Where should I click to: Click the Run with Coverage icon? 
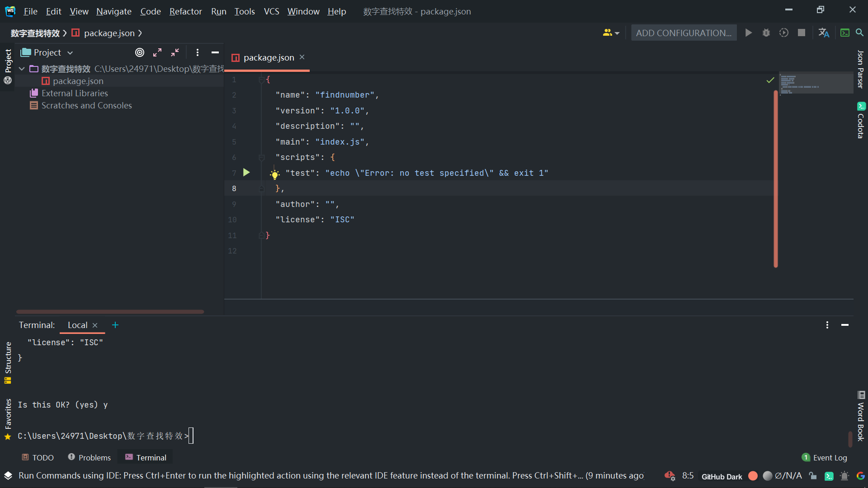(x=784, y=33)
